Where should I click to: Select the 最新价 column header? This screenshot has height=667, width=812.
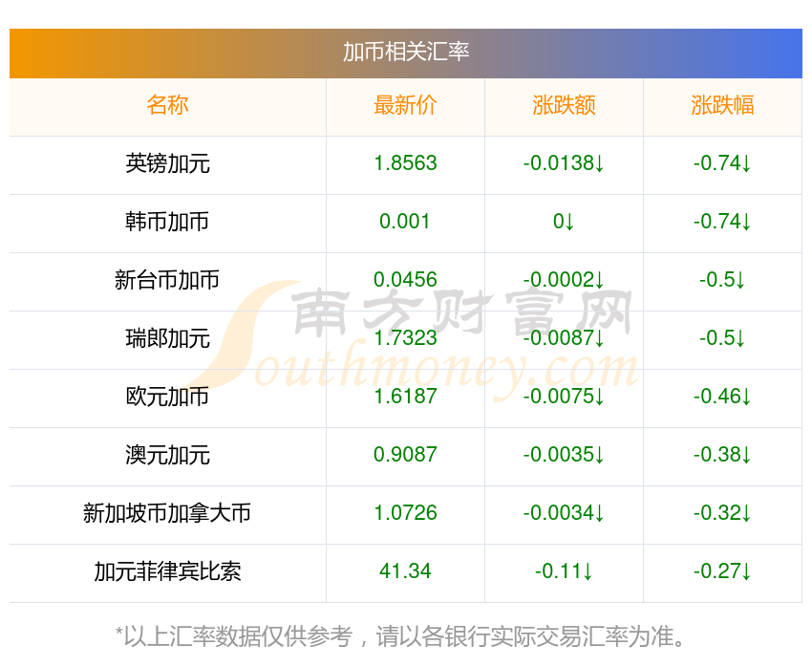click(405, 105)
